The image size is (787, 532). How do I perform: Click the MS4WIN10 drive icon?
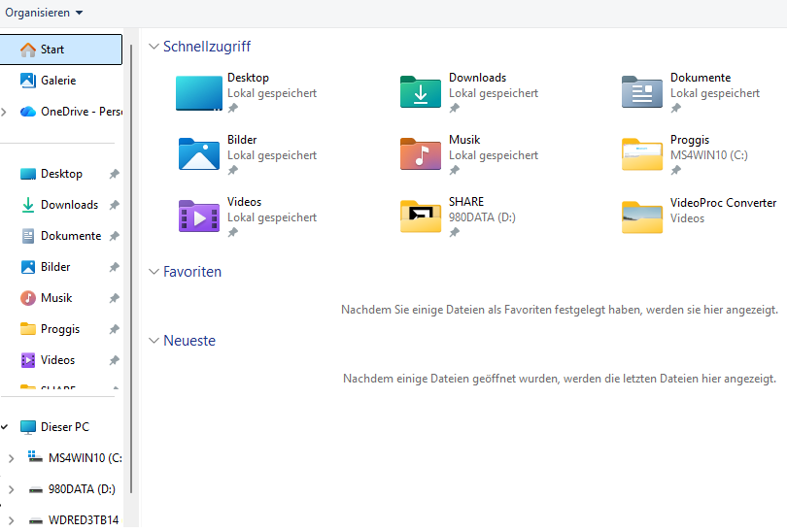(x=35, y=457)
